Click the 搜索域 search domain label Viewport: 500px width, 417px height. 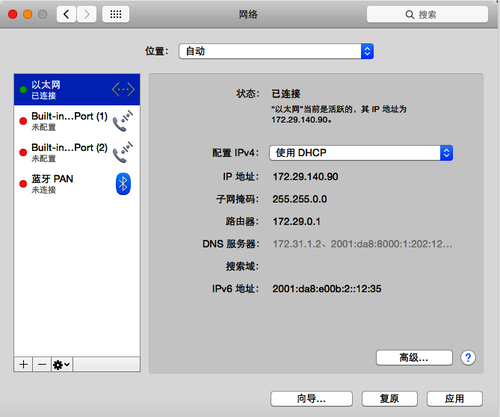point(242,266)
